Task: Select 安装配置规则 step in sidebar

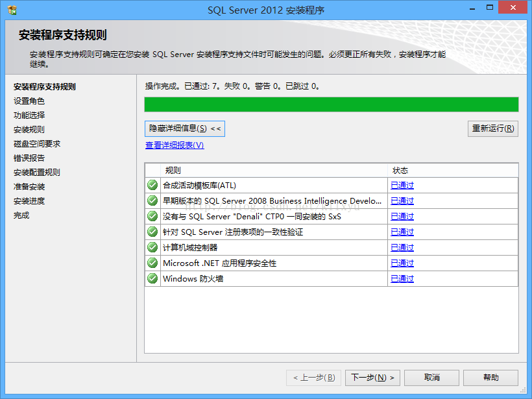Action: point(37,173)
